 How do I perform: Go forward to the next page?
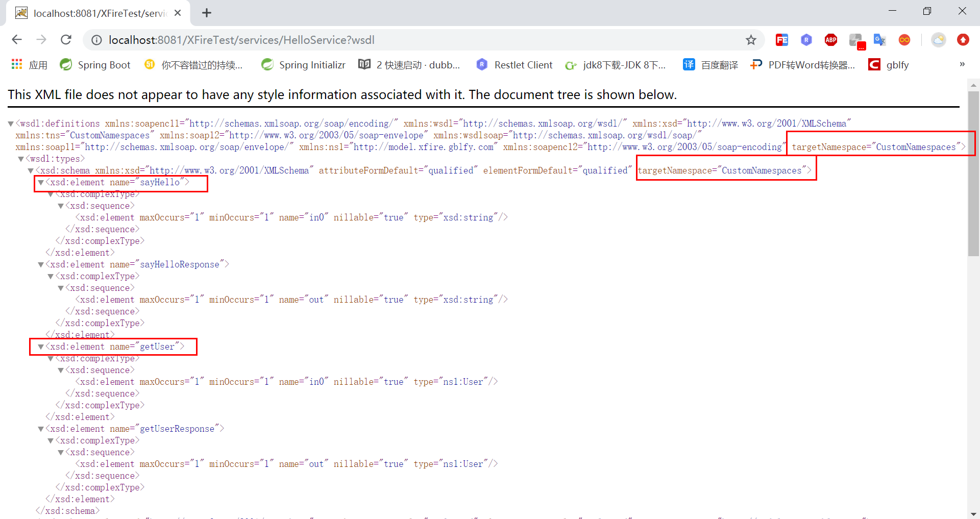point(41,40)
